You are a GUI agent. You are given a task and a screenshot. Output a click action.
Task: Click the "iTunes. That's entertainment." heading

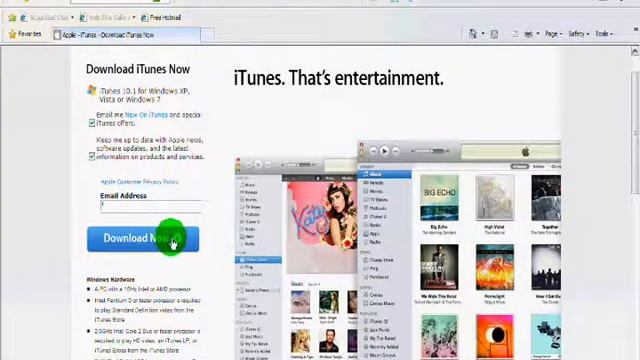coord(338,78)
